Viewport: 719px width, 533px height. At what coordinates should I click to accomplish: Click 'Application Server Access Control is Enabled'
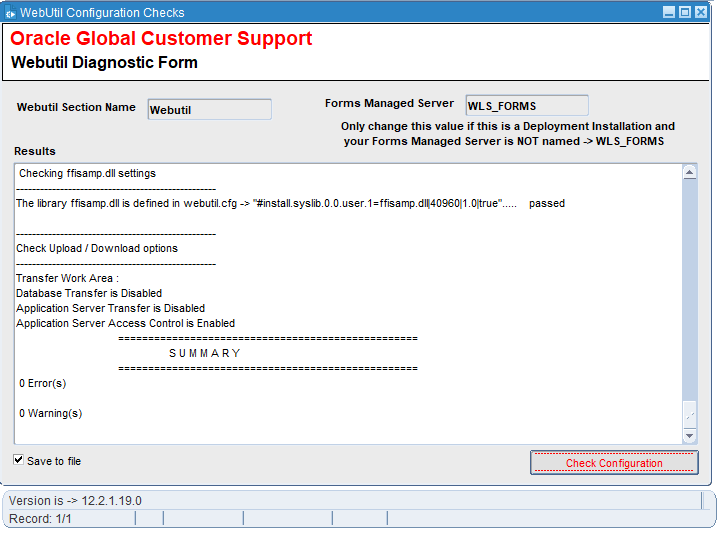(x=125, y=323)
